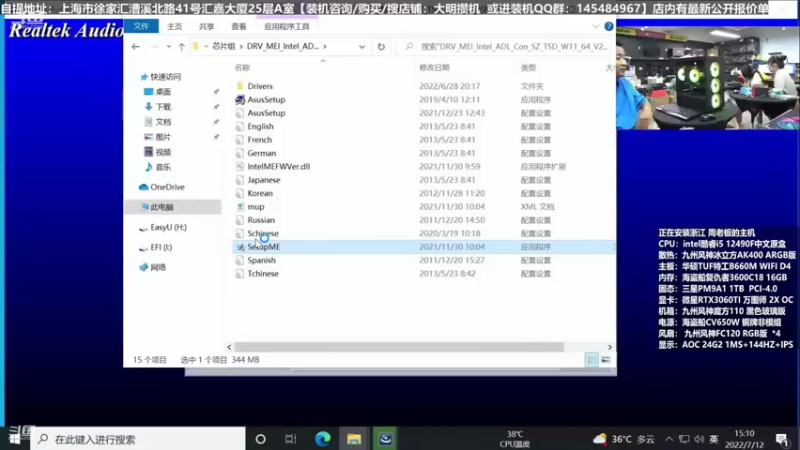Open the 查看 ribbon tab
The width and height of the screenshot is (800, 450).
pos(238,27)
